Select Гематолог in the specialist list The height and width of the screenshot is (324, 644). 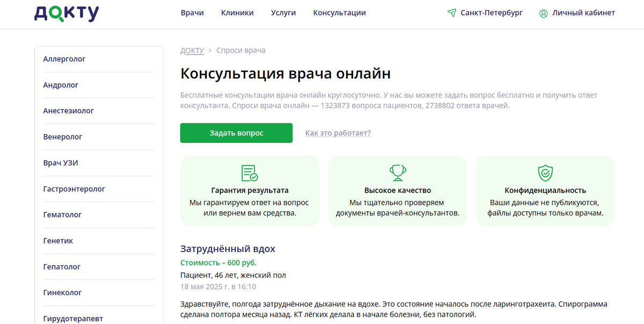tap(63, 214)
